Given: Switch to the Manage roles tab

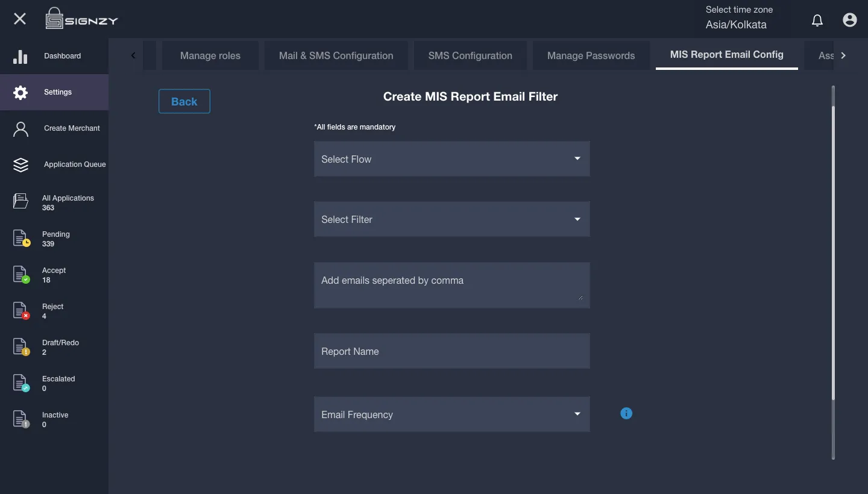Looking at the screenshot, I should tap(210, 55).
